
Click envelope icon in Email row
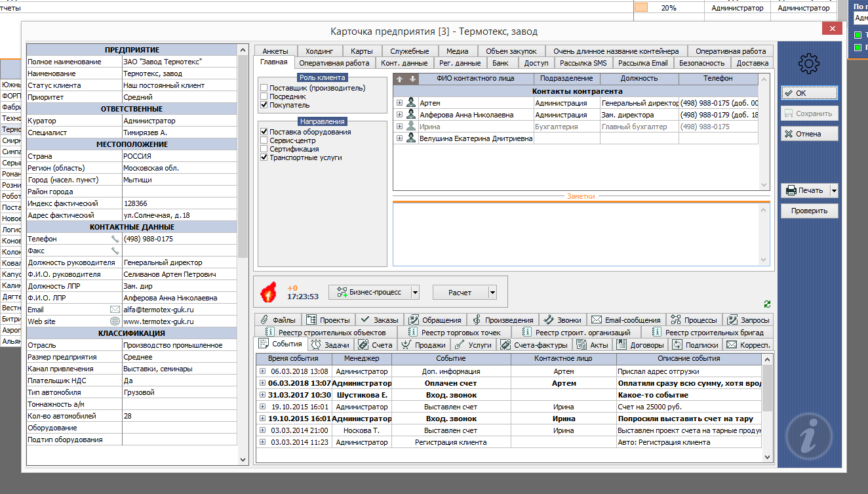pyautogui.click(x=115, y=310)
